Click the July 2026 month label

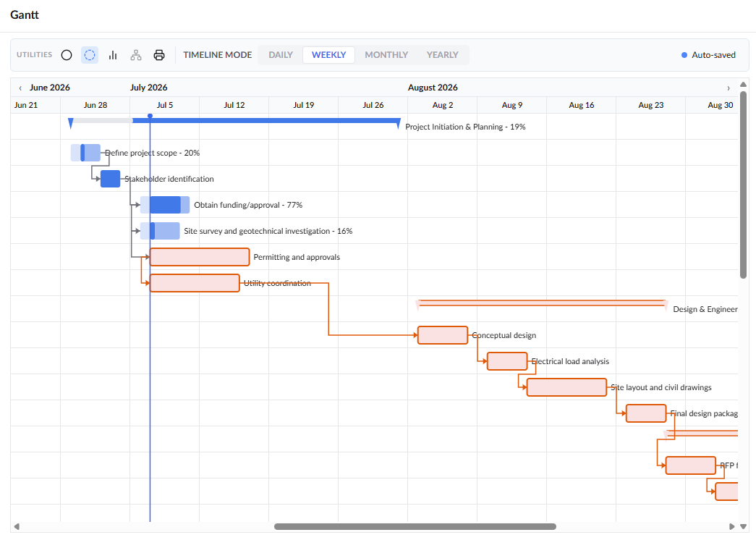pos(148,88)
